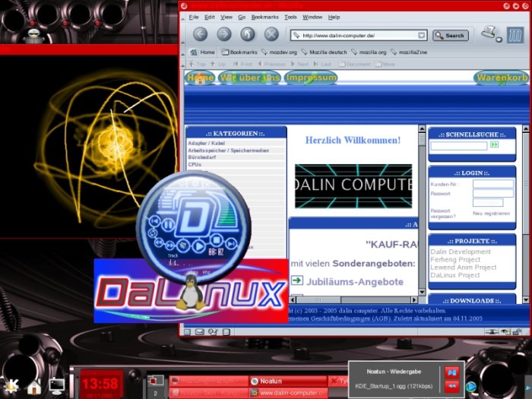Viewport: 532px width, 399px height.
Task: Go back with Mozilla's Back arrow button
Action: pos(200,34)
